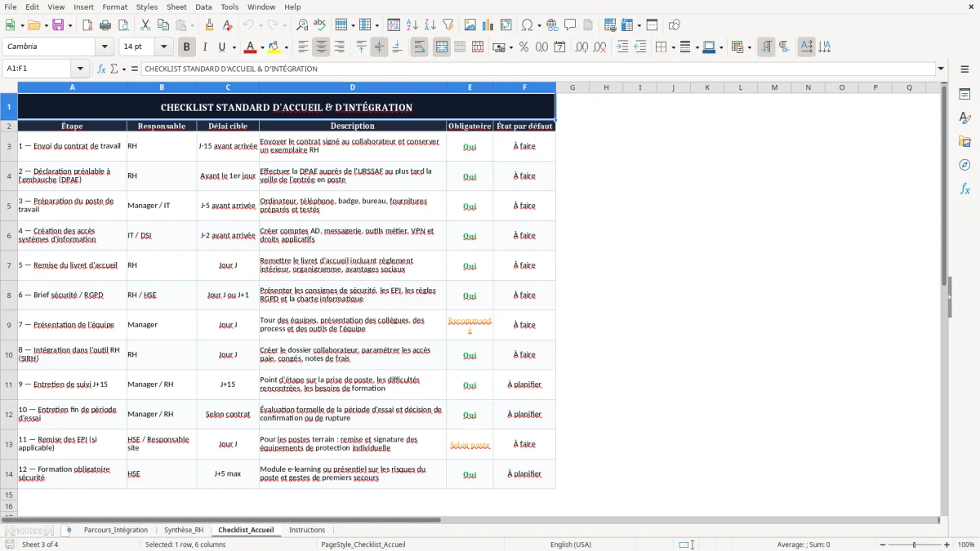The image size is (980, 551).
Task: Switch to the Parcours_Intégration sheet tab
Action: click(116, 530)
